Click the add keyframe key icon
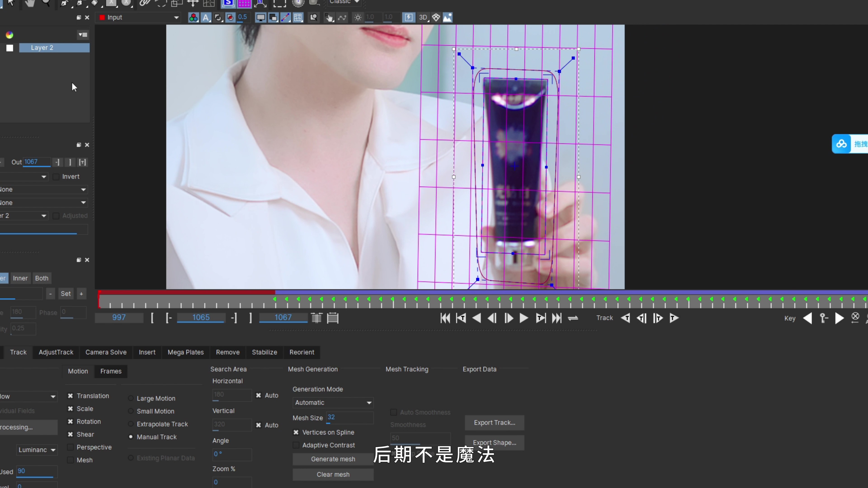 click(823, 318)
